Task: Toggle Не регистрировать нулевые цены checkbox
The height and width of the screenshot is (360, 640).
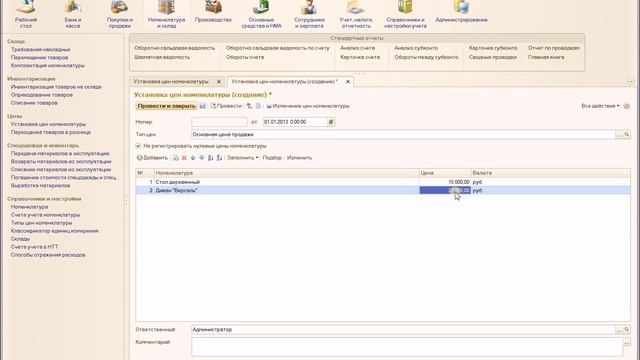Action: click(x=138, y=146)
